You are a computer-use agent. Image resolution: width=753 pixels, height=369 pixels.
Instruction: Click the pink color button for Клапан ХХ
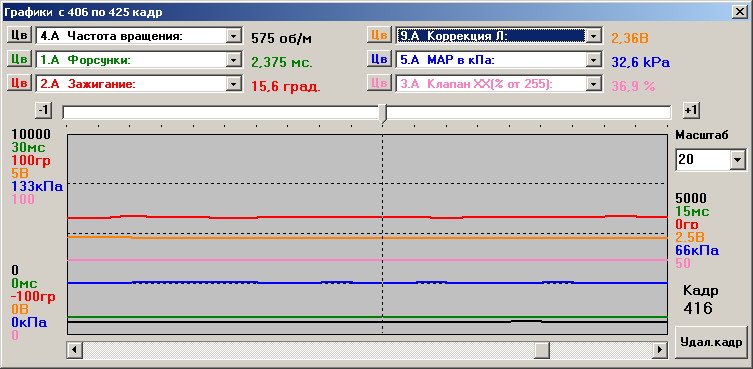tap(379, 83)
